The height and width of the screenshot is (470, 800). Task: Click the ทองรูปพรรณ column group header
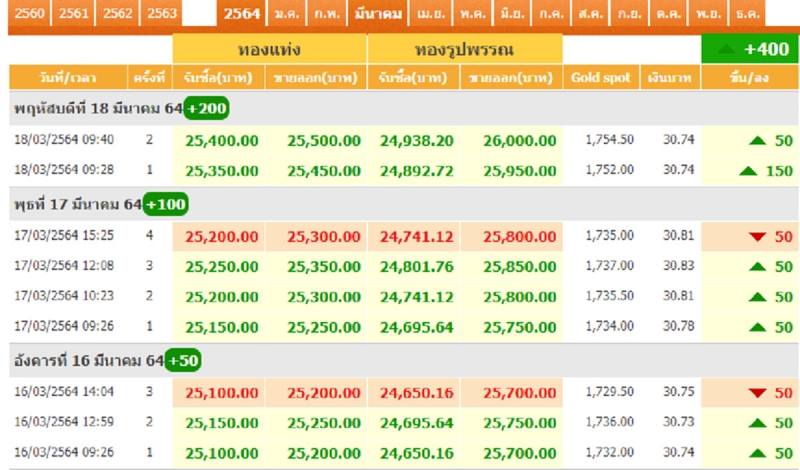coord(465,49)
